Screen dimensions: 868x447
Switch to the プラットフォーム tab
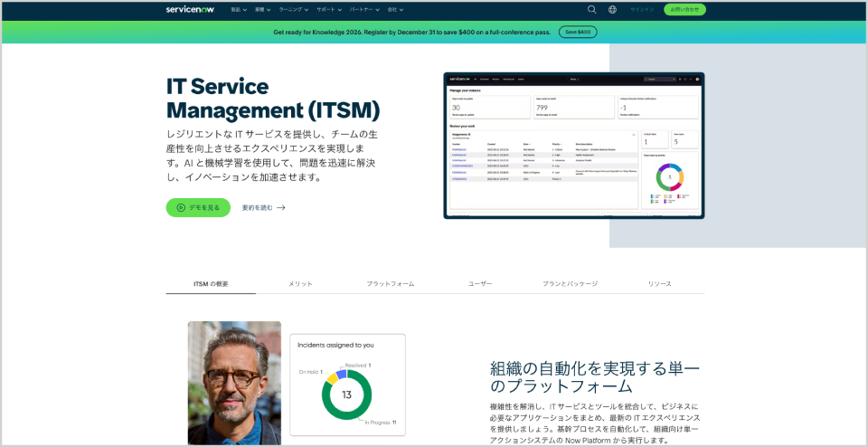point(391,283)
